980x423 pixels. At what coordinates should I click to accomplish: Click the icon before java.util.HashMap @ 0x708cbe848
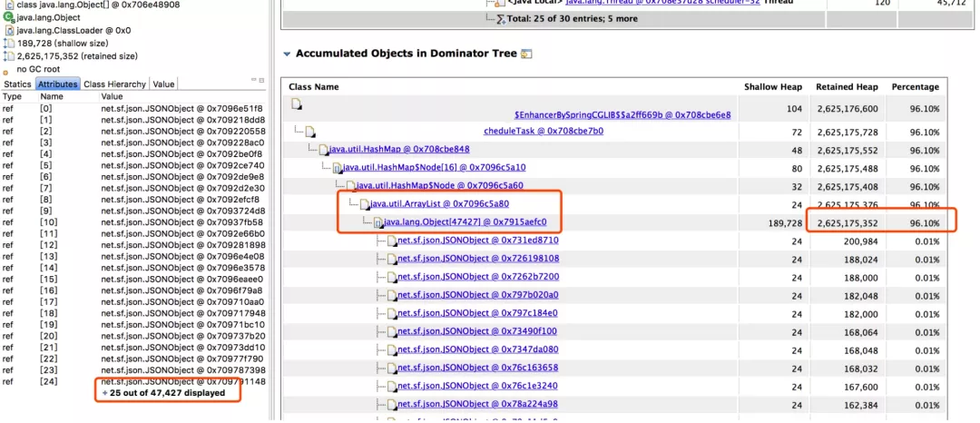tap(323, 150)
